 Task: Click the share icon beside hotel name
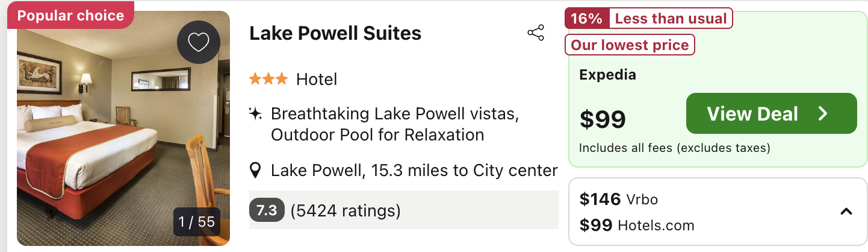(x=536, y=33)
